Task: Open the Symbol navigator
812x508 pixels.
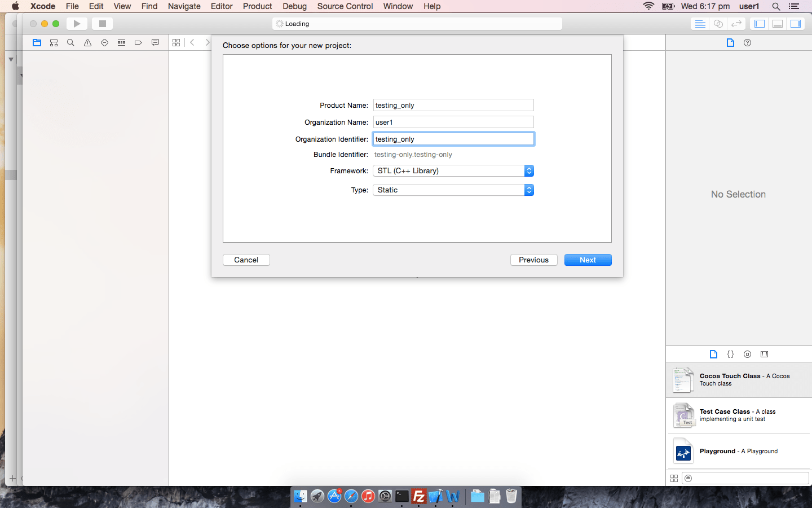Action: (54, 42)
